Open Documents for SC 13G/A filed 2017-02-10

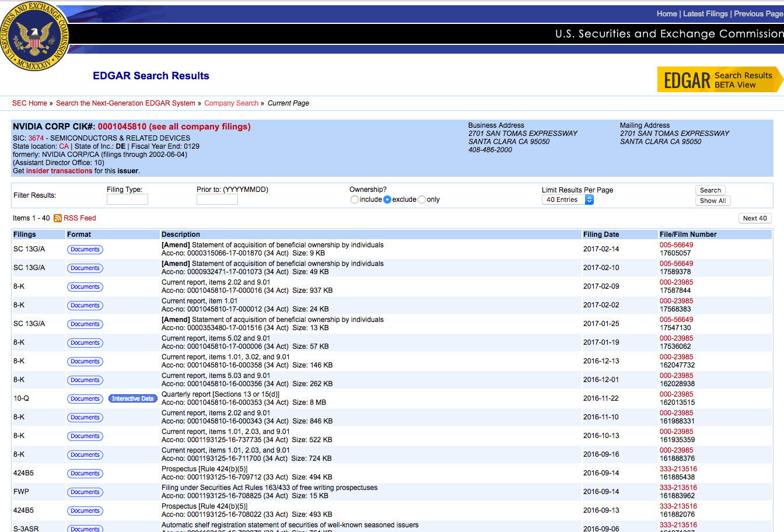tap(85, 268)
